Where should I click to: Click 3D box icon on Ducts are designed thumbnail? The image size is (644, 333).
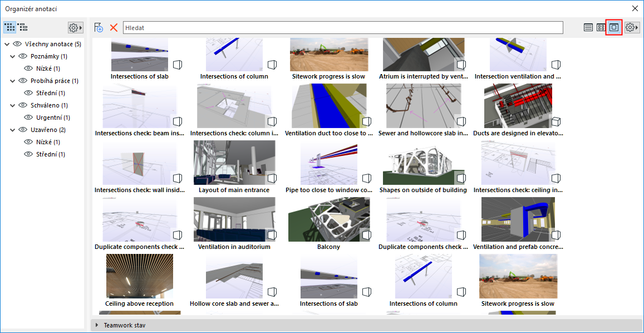pos(555,121)
